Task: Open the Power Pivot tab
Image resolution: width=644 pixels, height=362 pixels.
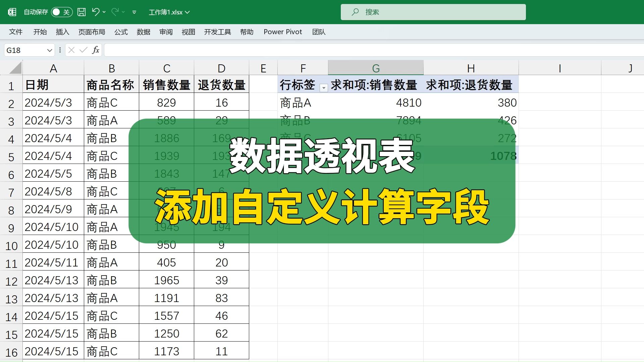Action: pos(283,32)
